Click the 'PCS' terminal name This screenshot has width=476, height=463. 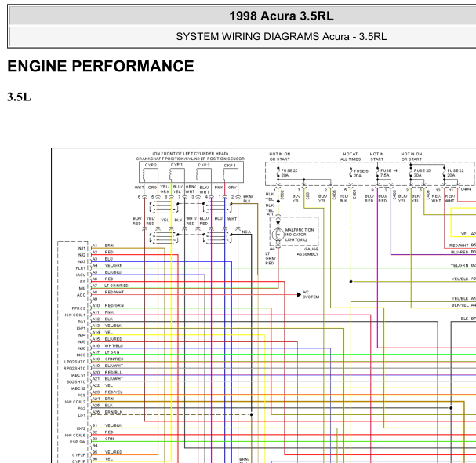(82, 396)
